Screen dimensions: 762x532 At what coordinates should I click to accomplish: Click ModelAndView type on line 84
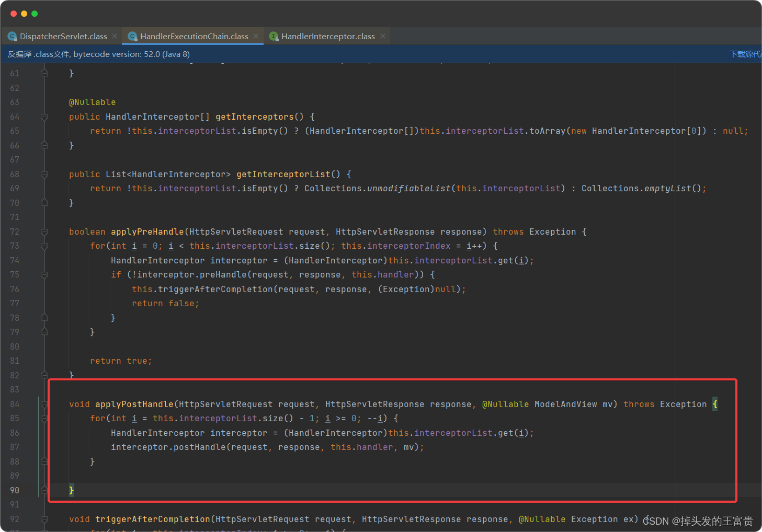coord(566,404)
